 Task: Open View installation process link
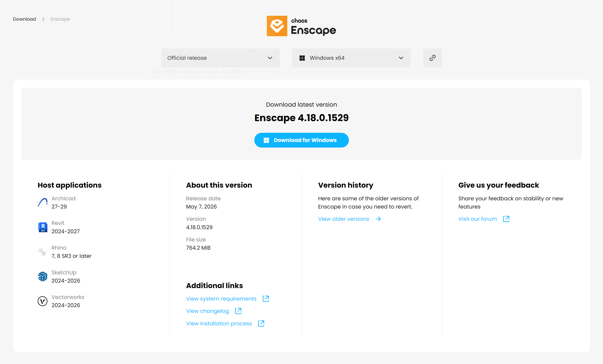tap(219, 323)
